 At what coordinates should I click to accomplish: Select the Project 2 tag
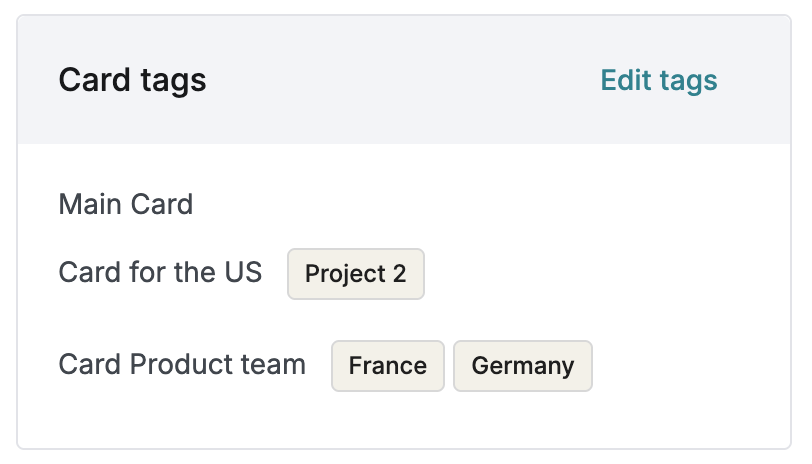[x=356, y=274]
